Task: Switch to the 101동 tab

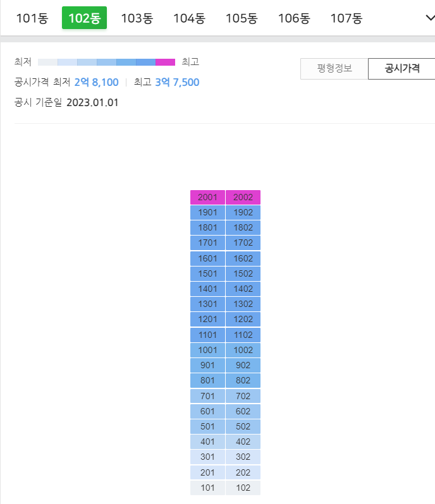Action: [32, 18]
